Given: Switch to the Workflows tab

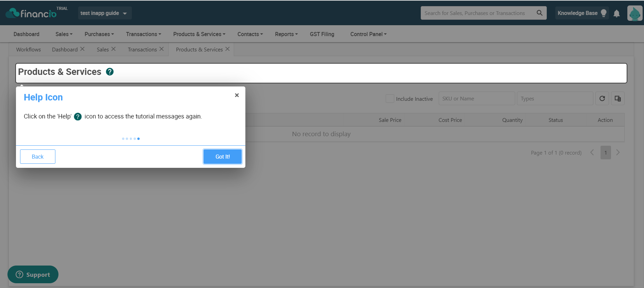Looking at the screenshot, I should click(x=29, y=49).
